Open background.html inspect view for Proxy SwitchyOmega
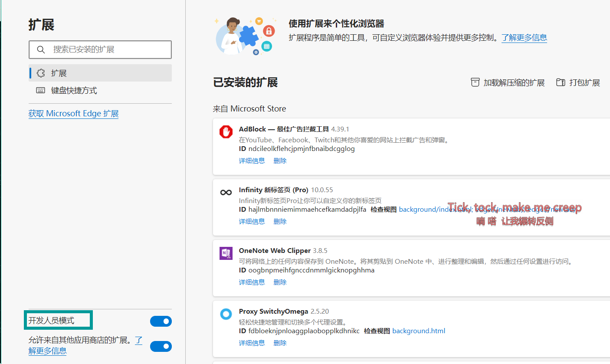Image resolution: width=610 pixels, height=364 pixels. (x=418, y=331)
